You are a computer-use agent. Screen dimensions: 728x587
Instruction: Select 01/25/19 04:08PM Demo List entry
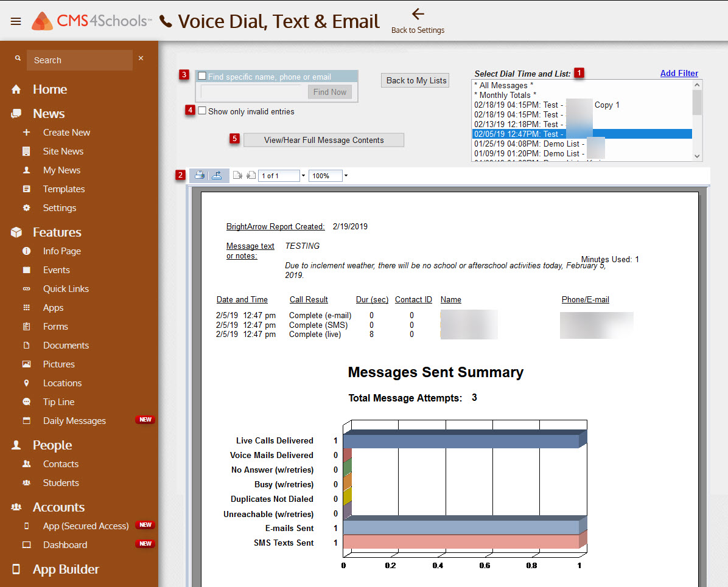pyautogui.click(x=582, y=144)
